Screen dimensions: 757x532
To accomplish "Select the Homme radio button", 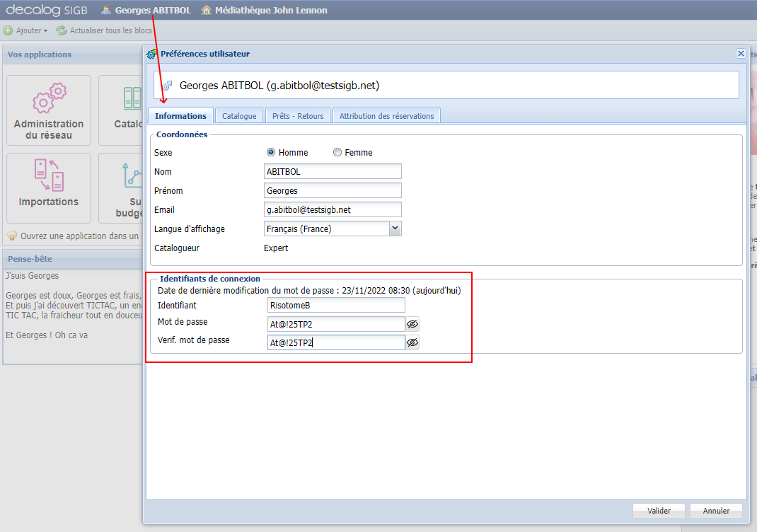I will (x=271, y=152).
